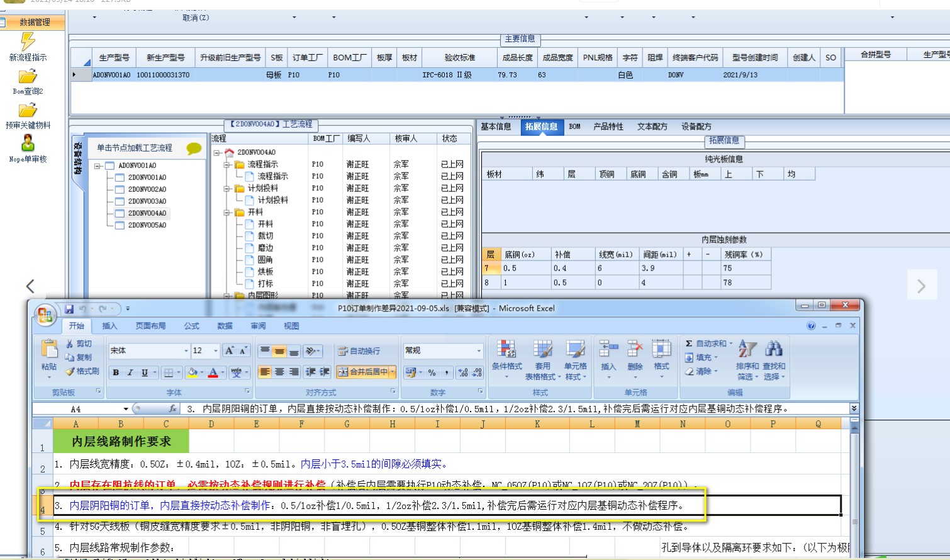This screenshot has width=950, height=560.
Task: Click the Format cells (格式) icon
Action: point(661,349)
